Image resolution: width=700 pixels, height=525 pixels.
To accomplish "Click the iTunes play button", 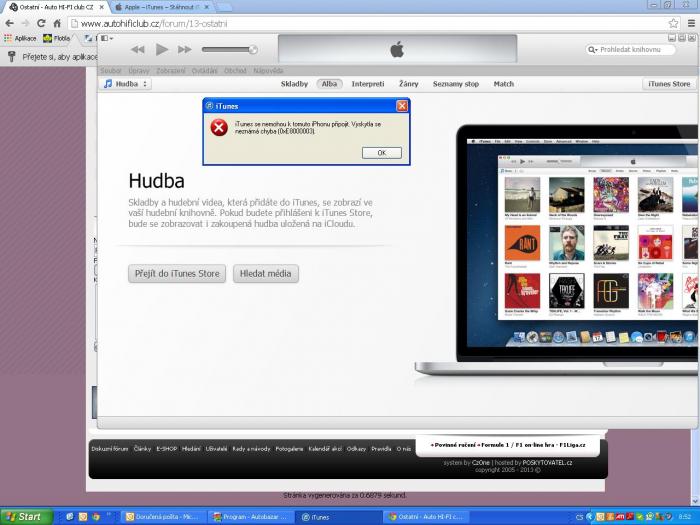I will pos(162,49).
